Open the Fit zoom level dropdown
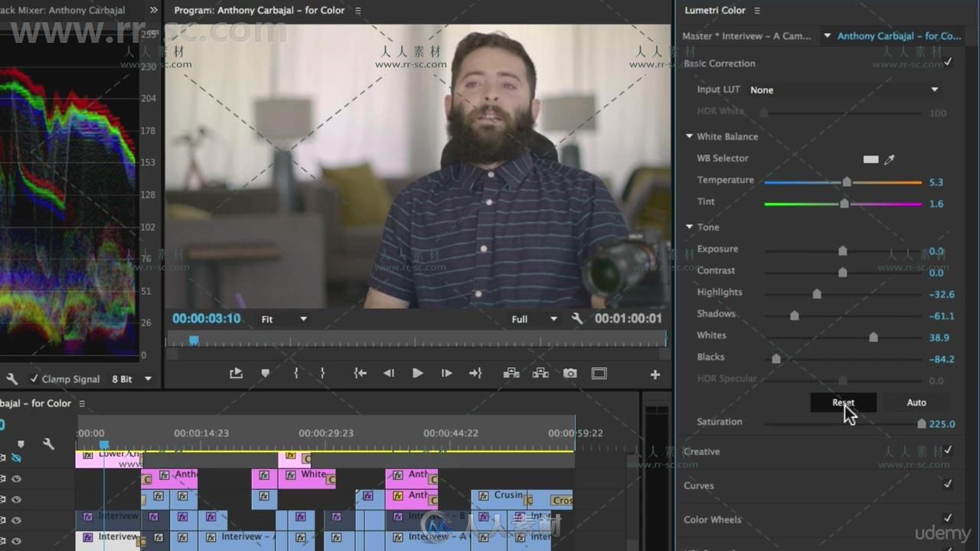Viewport: 980px width, 551px height. click(283, 319)
